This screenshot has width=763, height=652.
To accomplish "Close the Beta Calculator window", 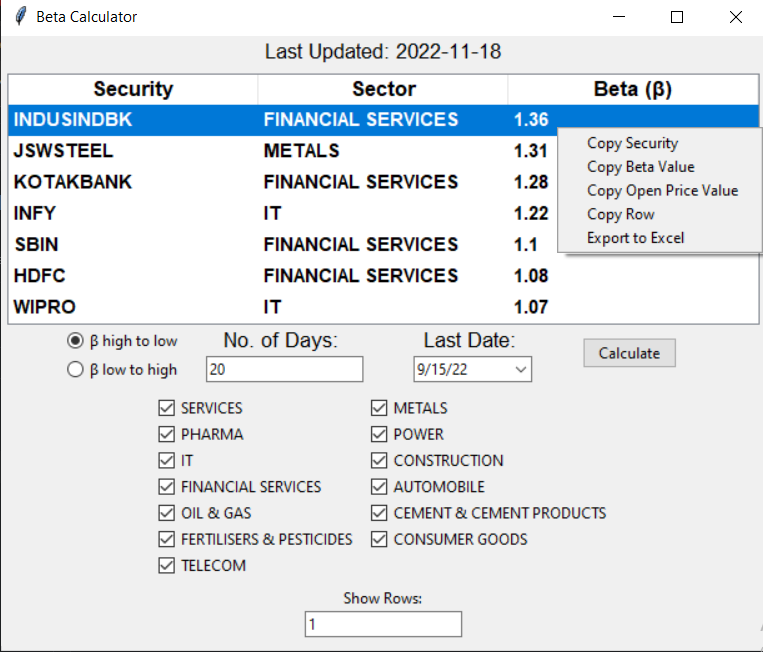I will 736,17.
